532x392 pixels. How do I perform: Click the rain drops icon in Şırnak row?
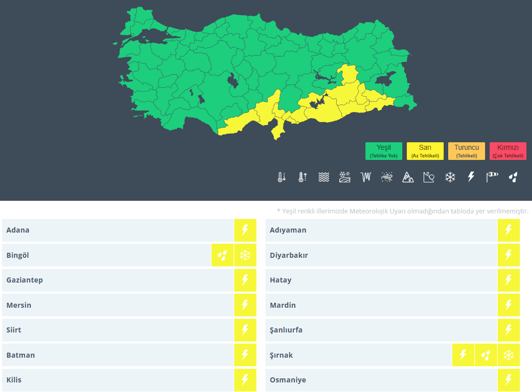pos(486,355)
